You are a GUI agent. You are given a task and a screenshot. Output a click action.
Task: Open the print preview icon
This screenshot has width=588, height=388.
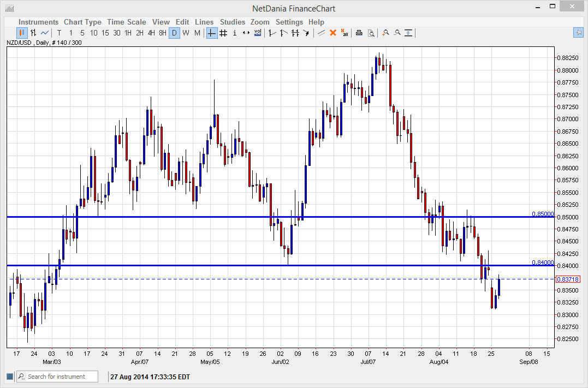pyautogui.click(x=371, y=33)
